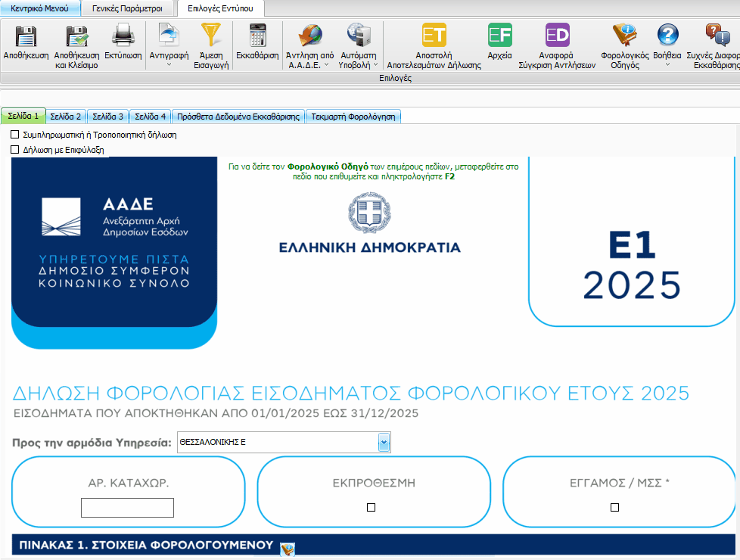Click Αποστολή Αποτελεσμάτων Δήλωσης icon
Screen dimensions: 740x560
coord(434,36)
